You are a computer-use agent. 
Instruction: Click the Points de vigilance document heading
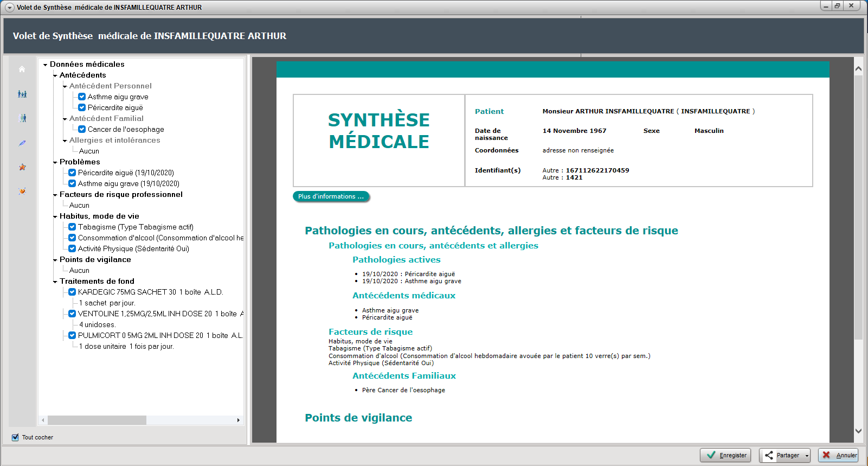pyautogui.click(x=358, y=418)
